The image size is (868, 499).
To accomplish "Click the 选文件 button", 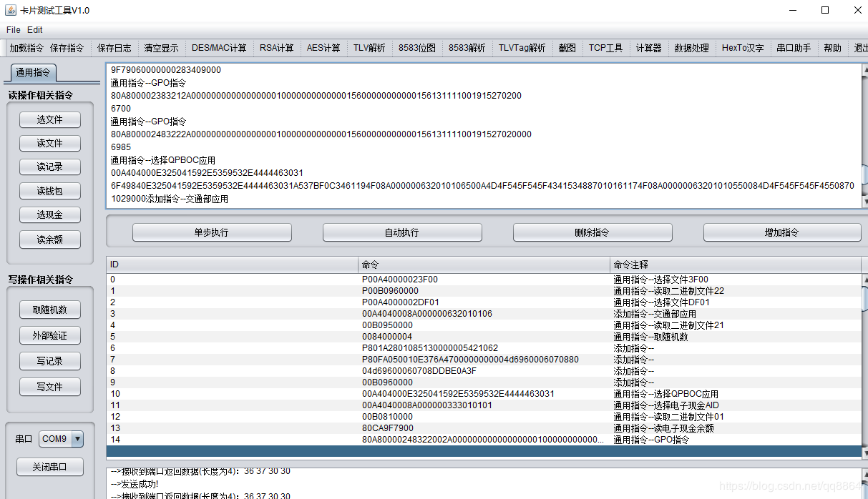I will [x=49, y=119].
